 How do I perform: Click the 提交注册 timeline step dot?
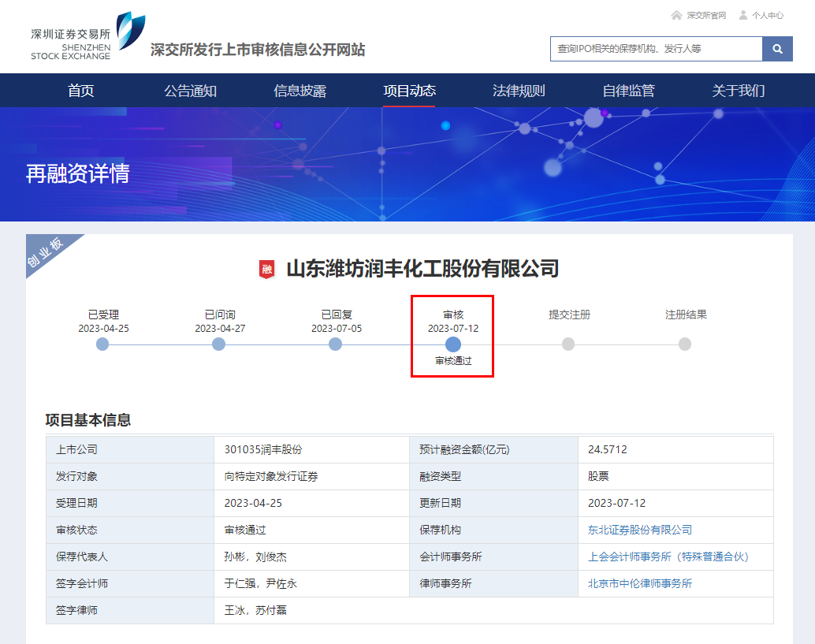pos(568,344)
